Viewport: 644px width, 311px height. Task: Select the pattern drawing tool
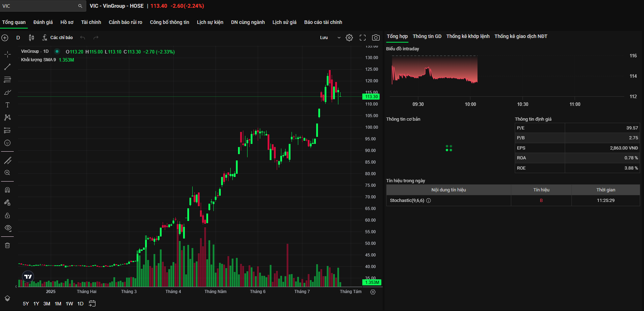coord(7,118)
